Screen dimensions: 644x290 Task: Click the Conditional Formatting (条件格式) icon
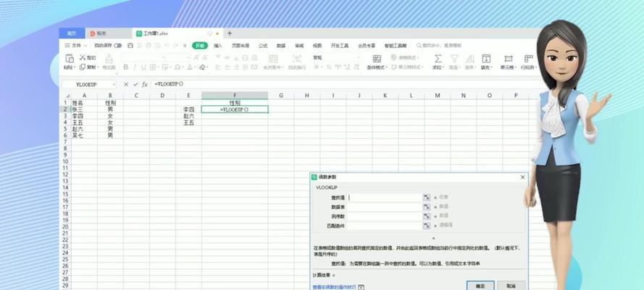click(x=377, y=58)
